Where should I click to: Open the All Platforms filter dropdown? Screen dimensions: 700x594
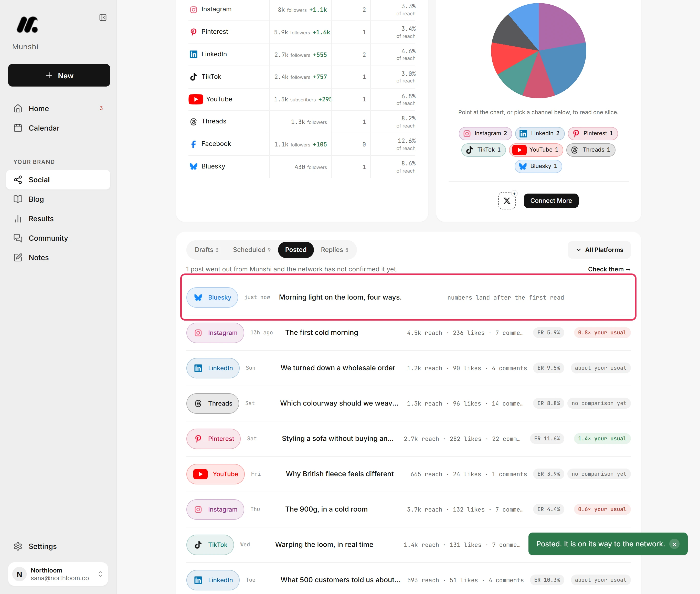(599, 250)
